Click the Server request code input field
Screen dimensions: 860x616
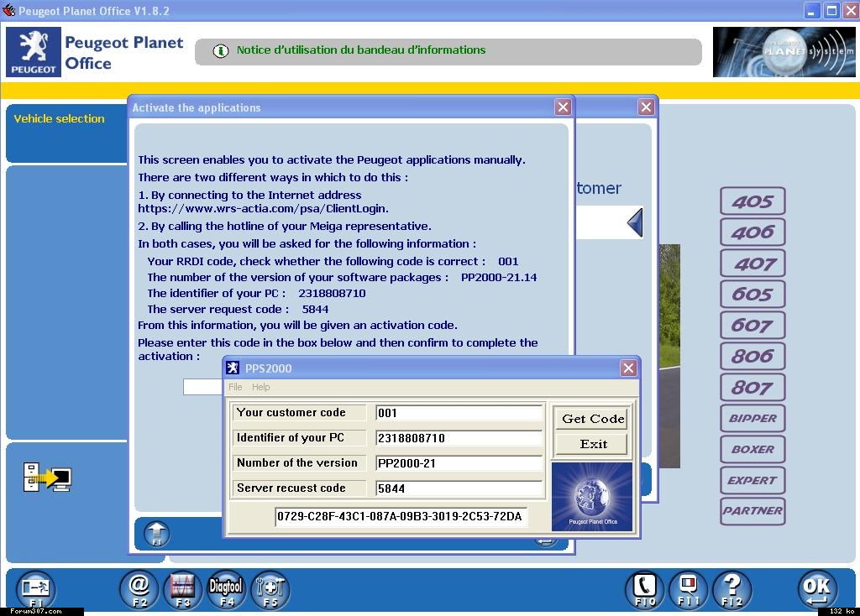(459, 488)
